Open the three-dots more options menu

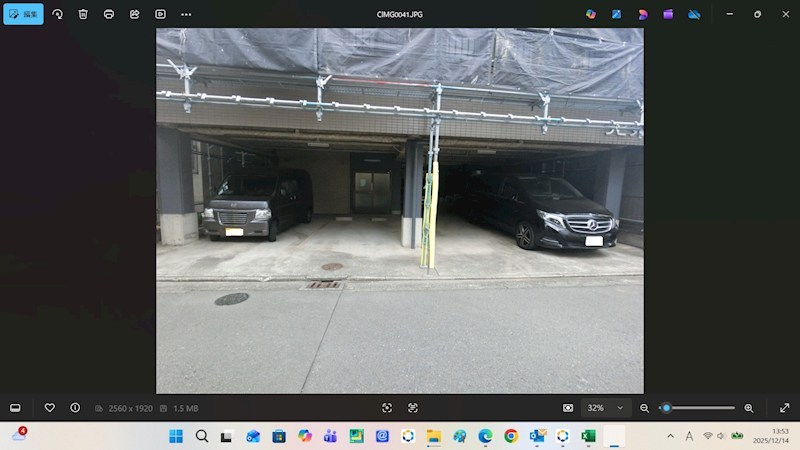point(186,14)
